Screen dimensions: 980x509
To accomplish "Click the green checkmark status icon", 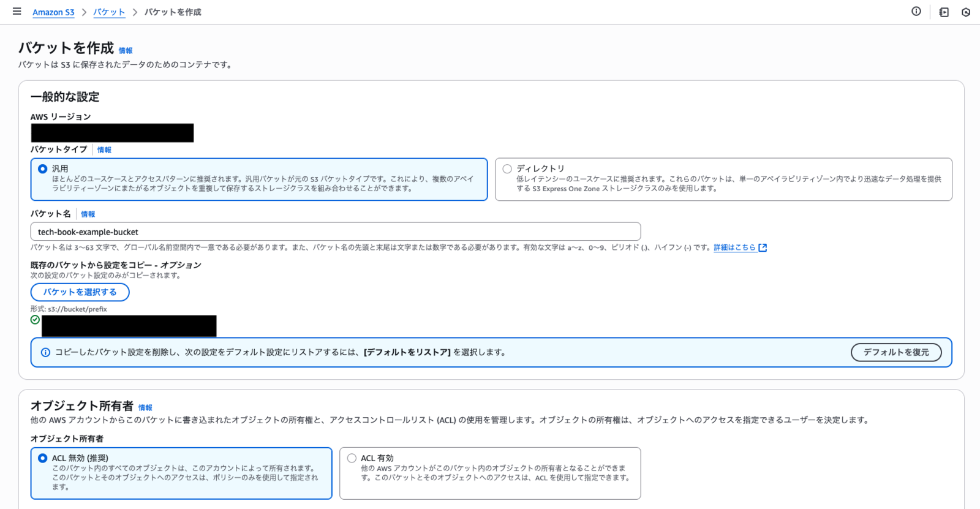I will coord(35,320).
